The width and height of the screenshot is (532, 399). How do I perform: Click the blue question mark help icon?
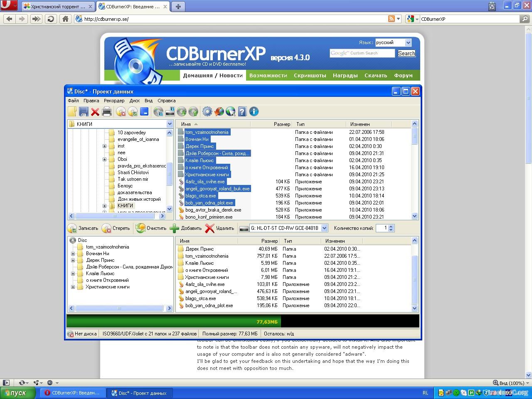click(242, 111)
